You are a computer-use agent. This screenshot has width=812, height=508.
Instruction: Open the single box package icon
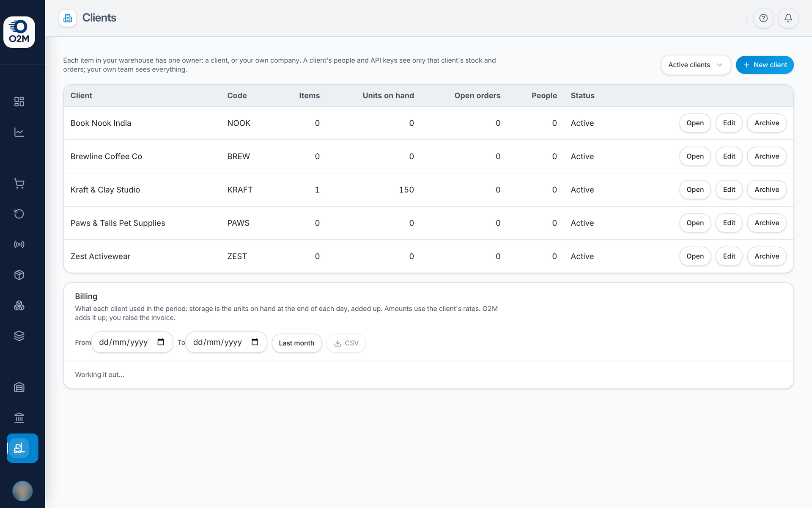tap(19, 275)
